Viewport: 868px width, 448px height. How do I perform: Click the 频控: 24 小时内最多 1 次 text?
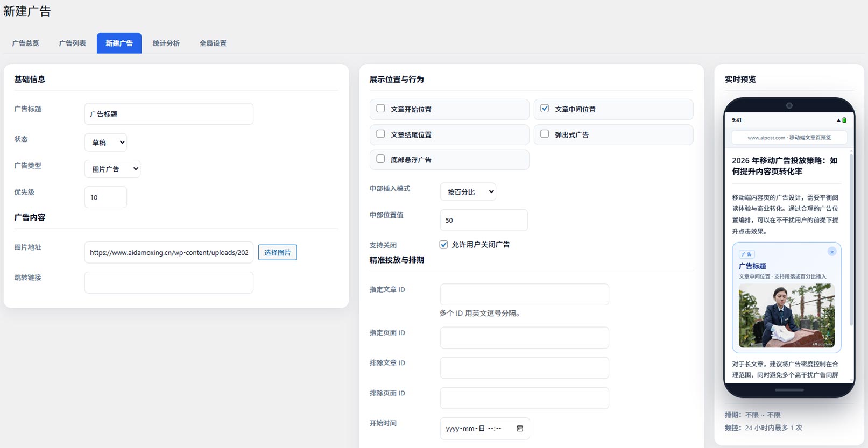pyautogui.click(x=763, y=428)
